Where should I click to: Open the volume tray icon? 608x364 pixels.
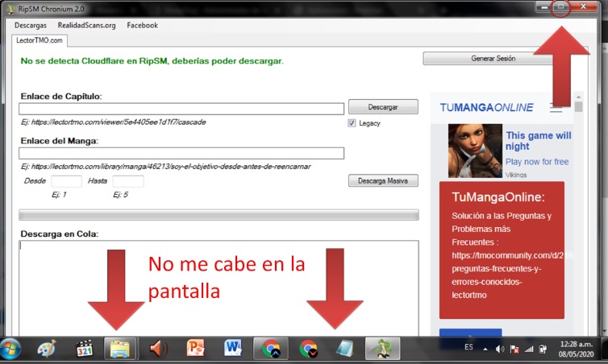[499, 350]
